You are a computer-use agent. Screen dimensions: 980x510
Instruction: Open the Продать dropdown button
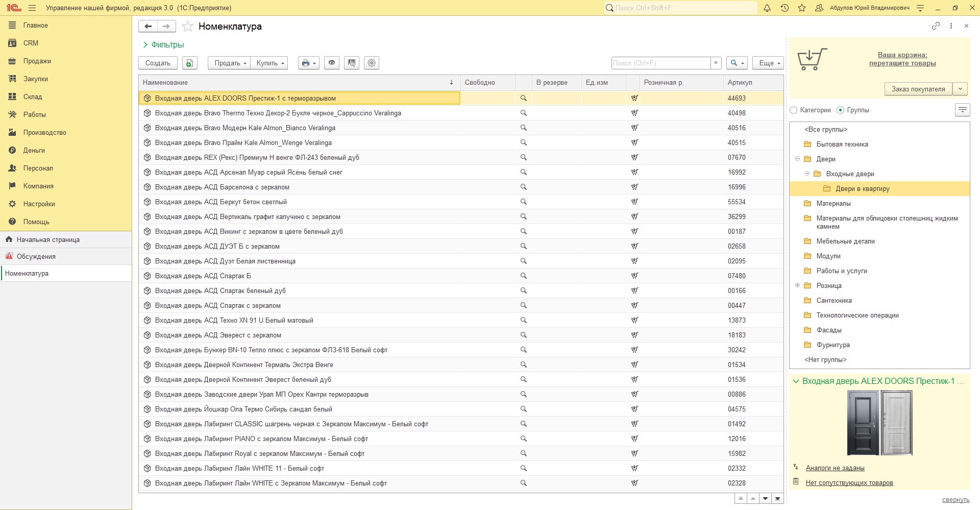pos(229,63)
